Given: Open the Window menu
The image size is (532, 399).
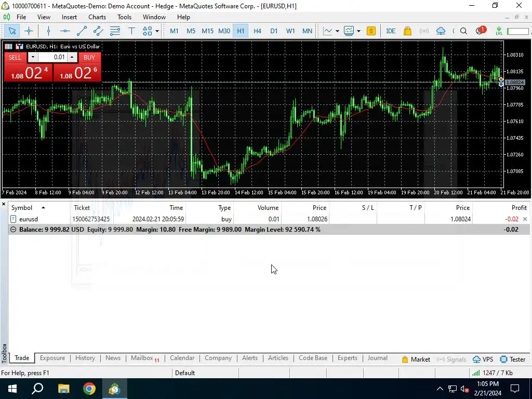Looking at the screenshot, I should (x=154, y=17).
